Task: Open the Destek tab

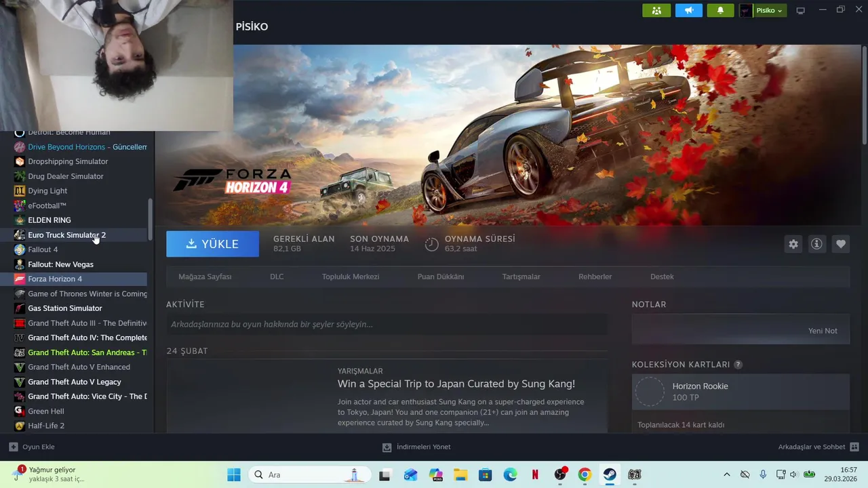Action: (662, 277)
